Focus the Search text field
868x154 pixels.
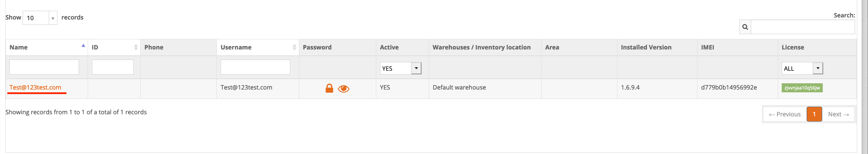[x=803, y=27]
